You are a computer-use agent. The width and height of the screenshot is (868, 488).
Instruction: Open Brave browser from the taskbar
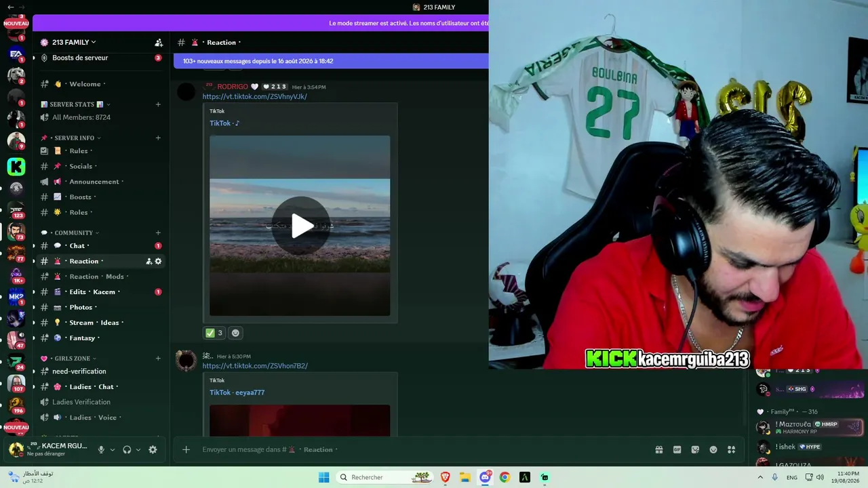[446, 477]
